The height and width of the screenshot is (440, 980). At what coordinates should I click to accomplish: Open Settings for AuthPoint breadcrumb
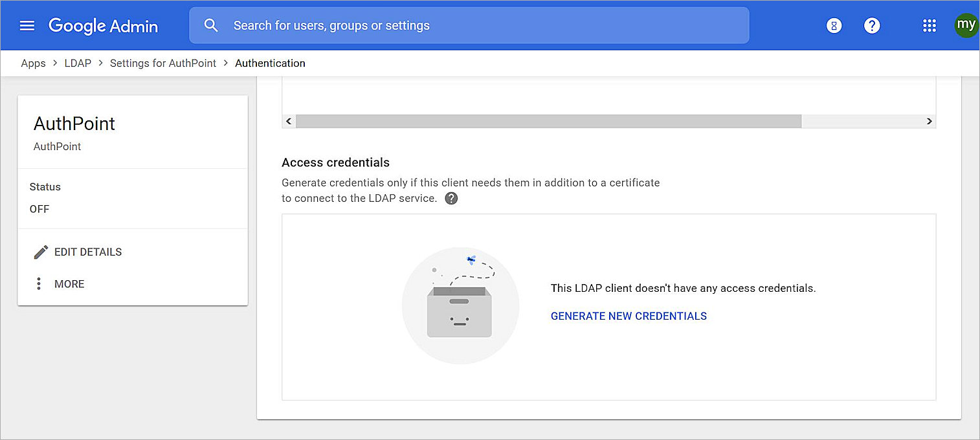pos(163,63)
